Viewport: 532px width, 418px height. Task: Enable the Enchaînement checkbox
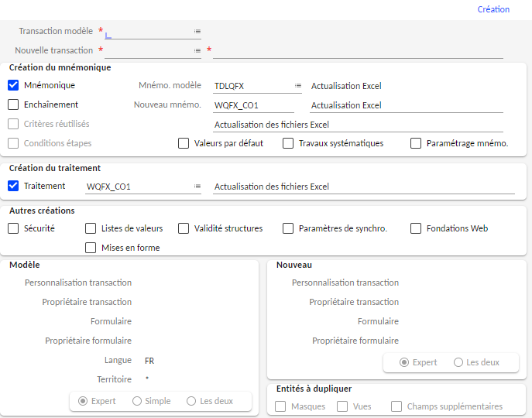point(13,104)
